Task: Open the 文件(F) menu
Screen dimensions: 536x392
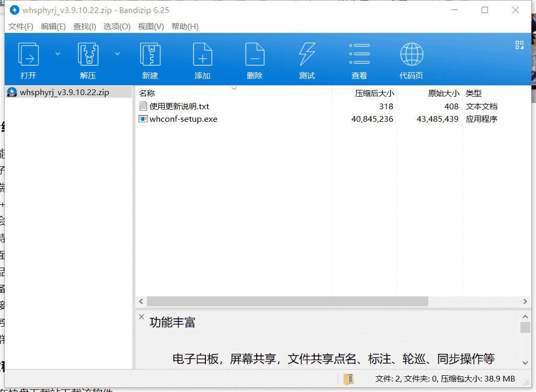Action: (x=21, y=27)
